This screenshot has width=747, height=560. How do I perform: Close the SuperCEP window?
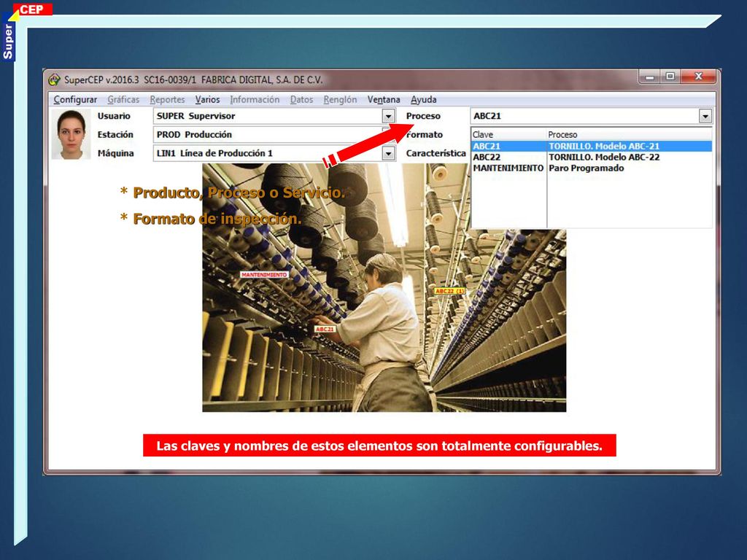point(698,77)
